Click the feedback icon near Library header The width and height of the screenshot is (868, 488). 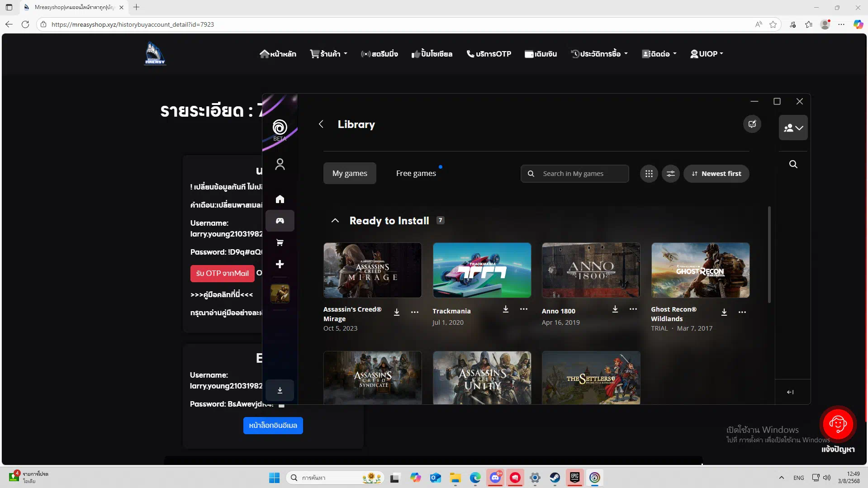[x=752, y=124]
